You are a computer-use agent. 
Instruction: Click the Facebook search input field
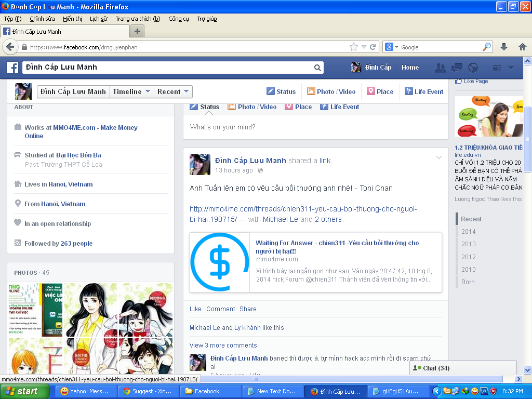tap(169, 68)
